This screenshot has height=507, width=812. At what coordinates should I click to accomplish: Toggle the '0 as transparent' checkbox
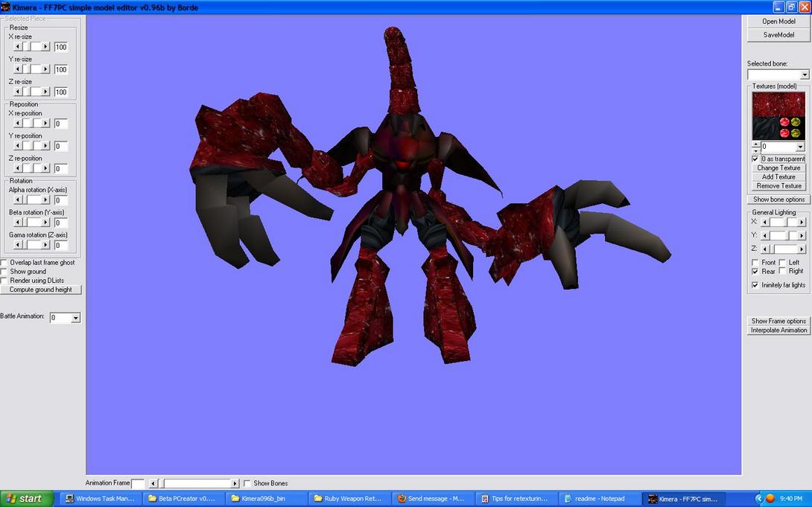point(755,159)
